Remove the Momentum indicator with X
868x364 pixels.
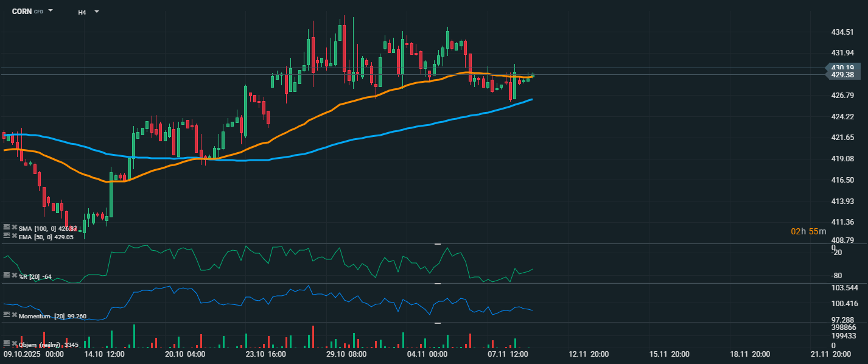(14, 315)
